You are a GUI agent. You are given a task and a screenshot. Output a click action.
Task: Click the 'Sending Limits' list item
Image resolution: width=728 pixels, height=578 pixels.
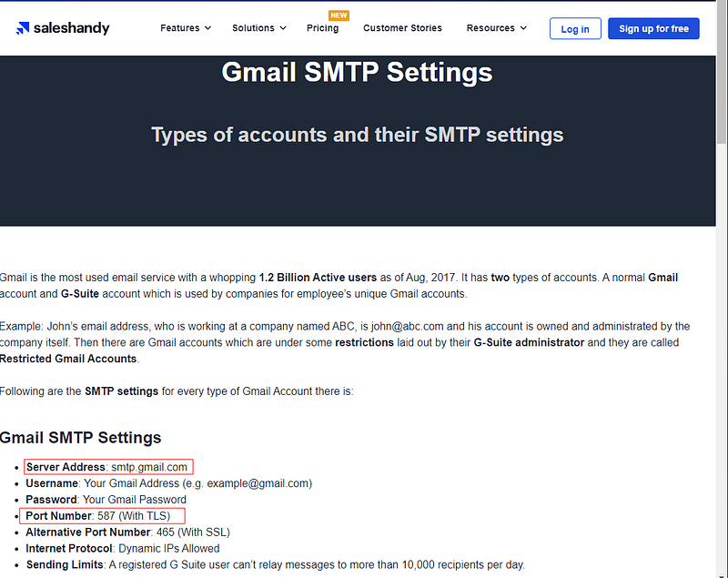(x=276, y=564)
